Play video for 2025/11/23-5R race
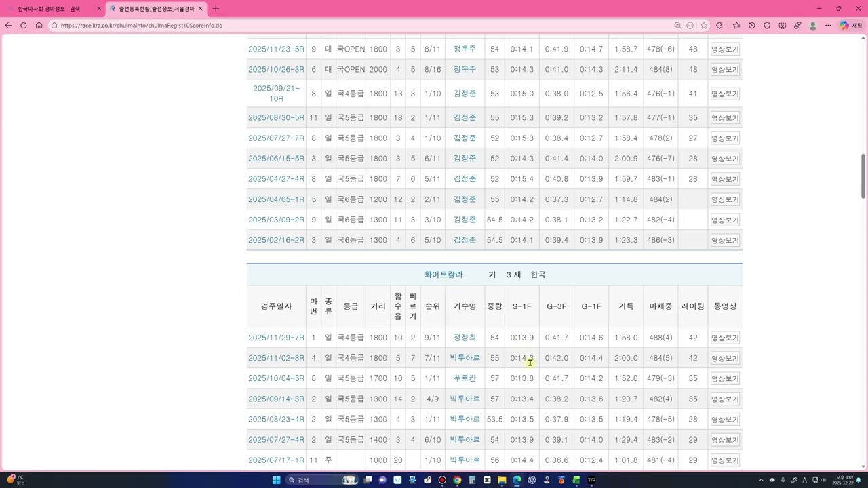The image size is (868, 488). tap(725, 49)
